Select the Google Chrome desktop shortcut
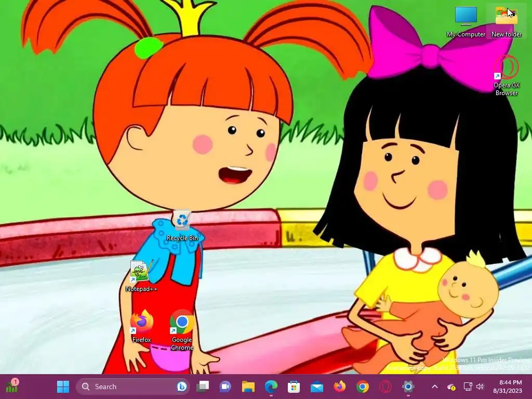Image resolution: width=532 pixels, height=399 pixels. (182, 330)
